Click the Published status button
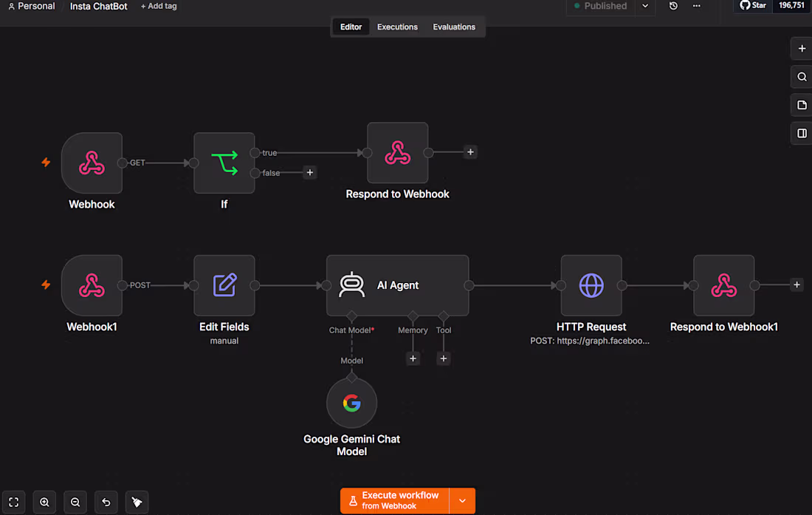Viewport: 812px width, 515px height. [601, 6]
